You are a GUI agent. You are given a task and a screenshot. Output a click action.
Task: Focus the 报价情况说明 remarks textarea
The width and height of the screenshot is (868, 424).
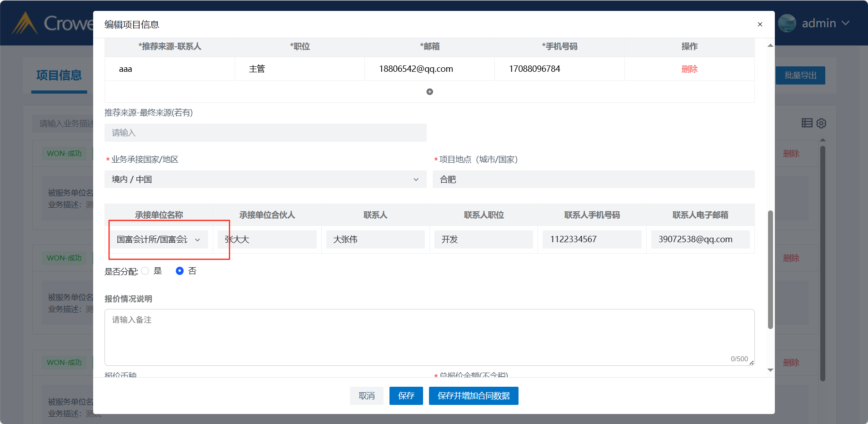coord(429,337)
